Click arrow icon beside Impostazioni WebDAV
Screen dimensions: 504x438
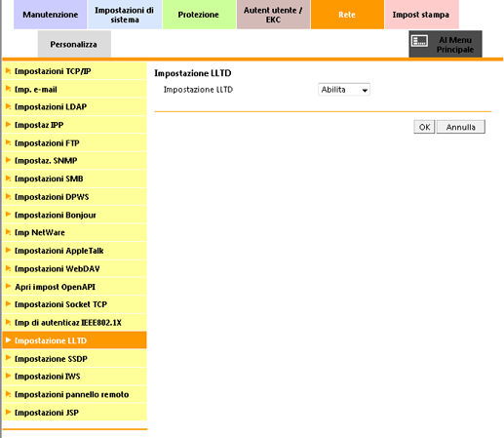click(9, 268)
